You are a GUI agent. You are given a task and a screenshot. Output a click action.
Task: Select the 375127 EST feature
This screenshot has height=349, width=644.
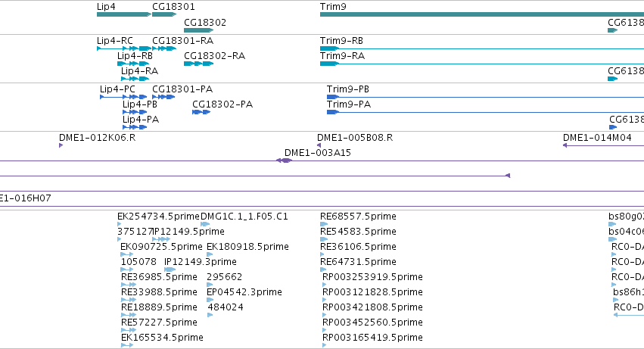pyautogui.click(x=119, y=239)
